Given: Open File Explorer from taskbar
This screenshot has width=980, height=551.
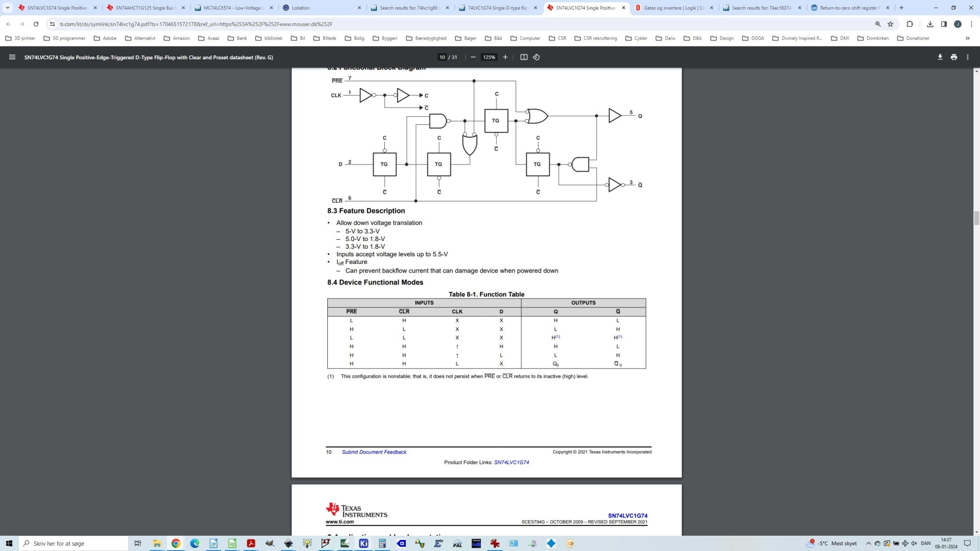Looking at the screenshot, I should point(156,543).
